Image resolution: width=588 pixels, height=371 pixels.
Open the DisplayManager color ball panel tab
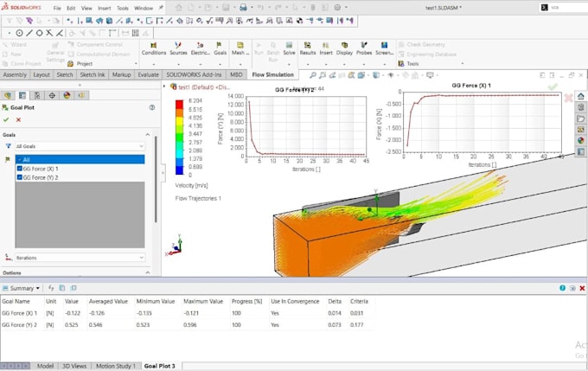coord(67,95)
